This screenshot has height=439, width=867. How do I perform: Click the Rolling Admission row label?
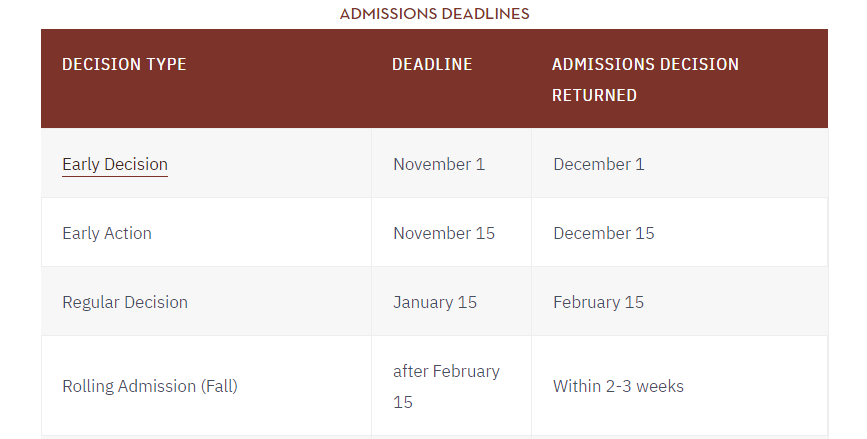point(130,386)
